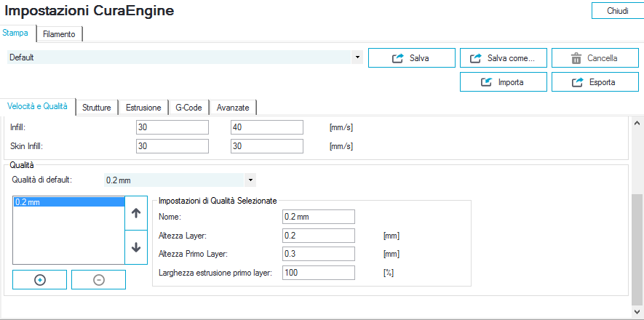
Task: Go to the G-Code tab
Action: (x=188, y=108)
